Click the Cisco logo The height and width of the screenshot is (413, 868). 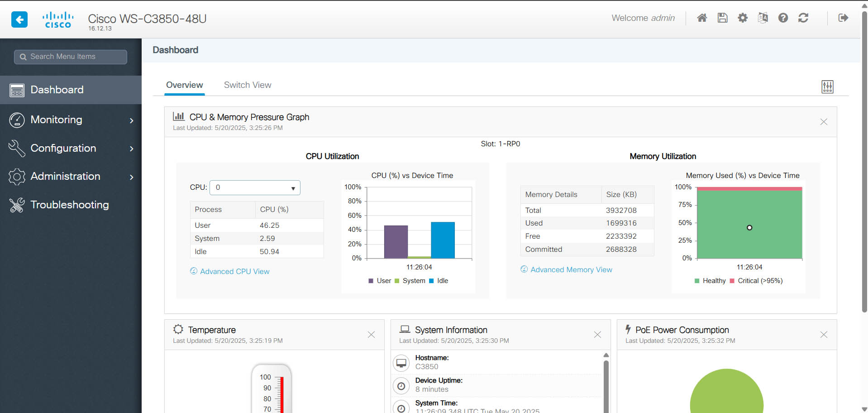58,19
